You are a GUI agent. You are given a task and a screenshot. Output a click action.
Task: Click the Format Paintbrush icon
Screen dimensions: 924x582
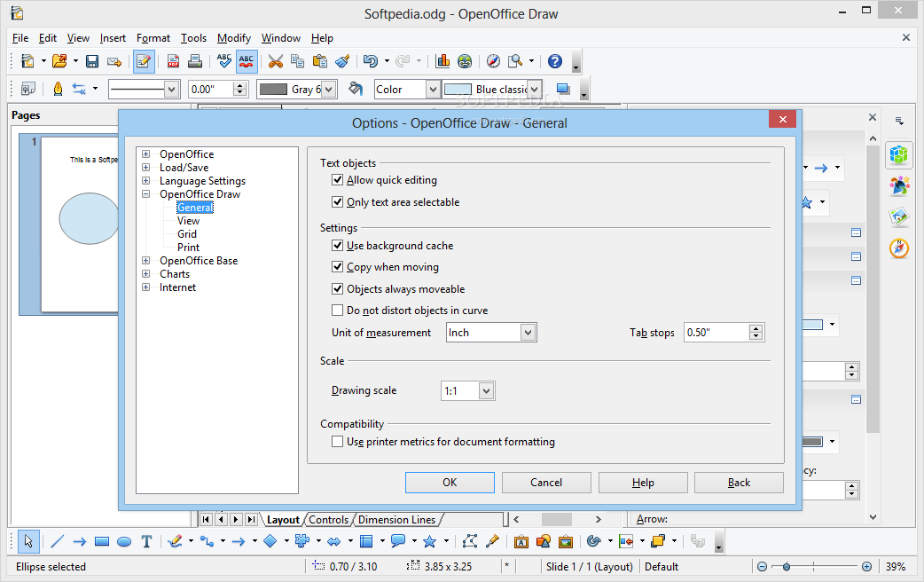pos(342,61)
